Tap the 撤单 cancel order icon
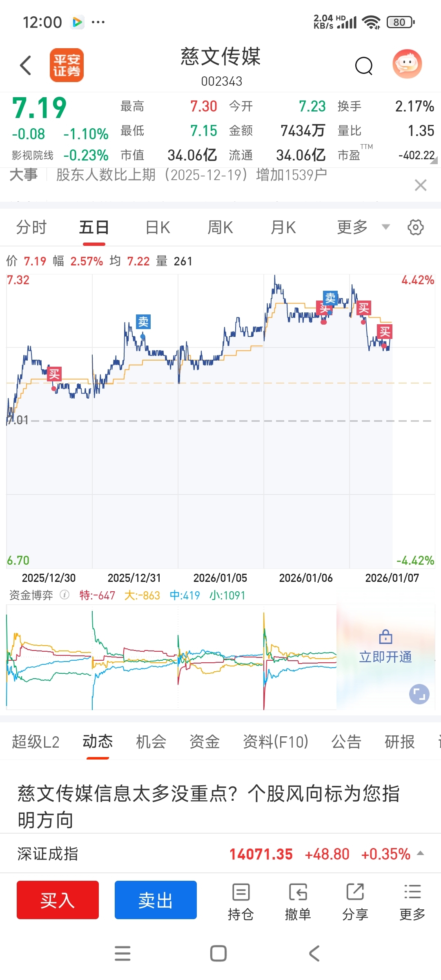This screenshot has width=441, height=980. [x=298, y=902]
